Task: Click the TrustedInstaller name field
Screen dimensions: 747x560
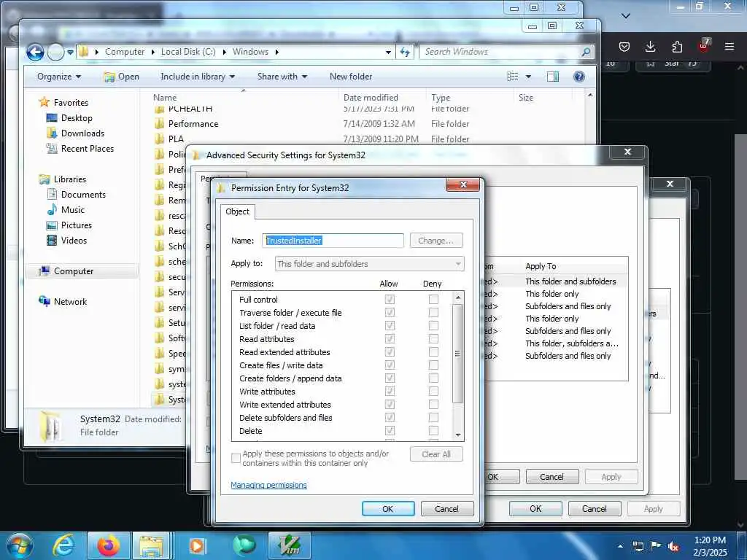Action: 333,241
